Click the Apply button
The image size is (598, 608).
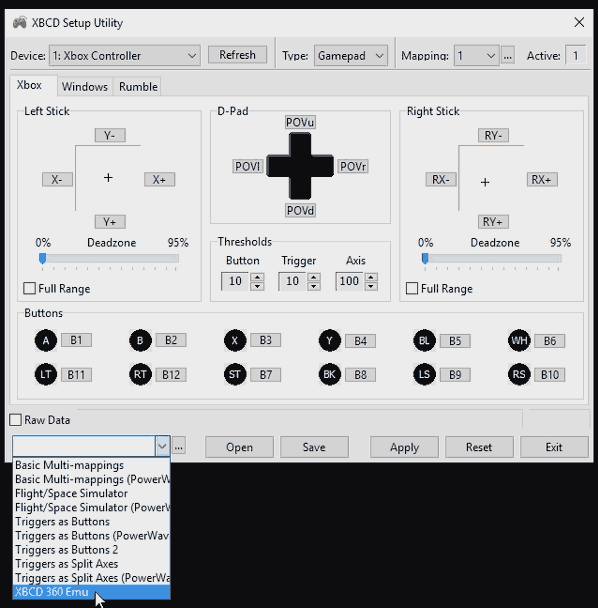pos(404,447)
